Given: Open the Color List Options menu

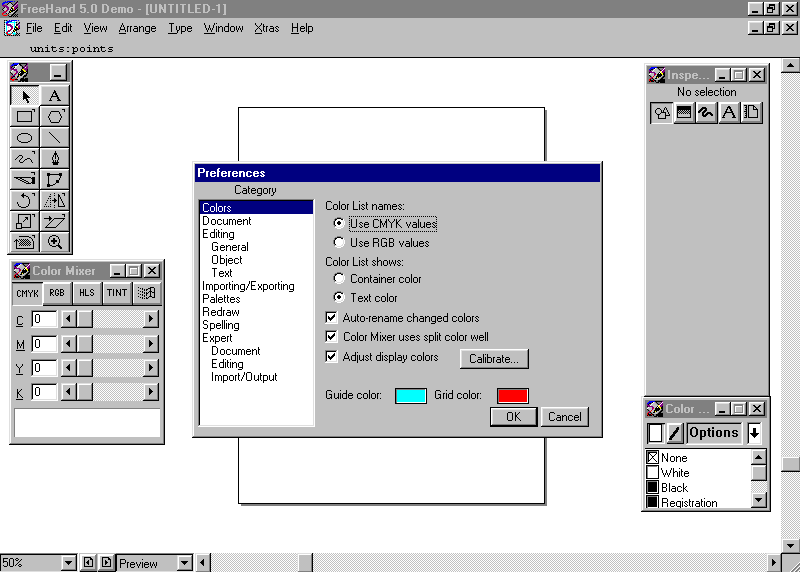Looking at the screenshot, I should coord(714,433).
